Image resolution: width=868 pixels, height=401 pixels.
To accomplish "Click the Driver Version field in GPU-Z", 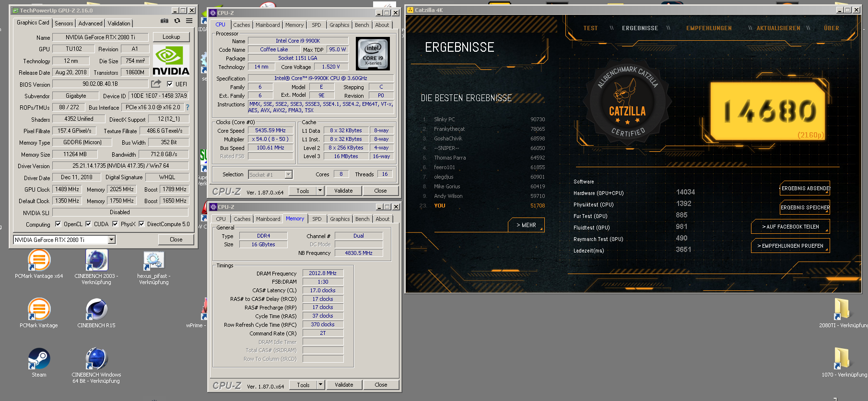I will (x=120, y=166).
